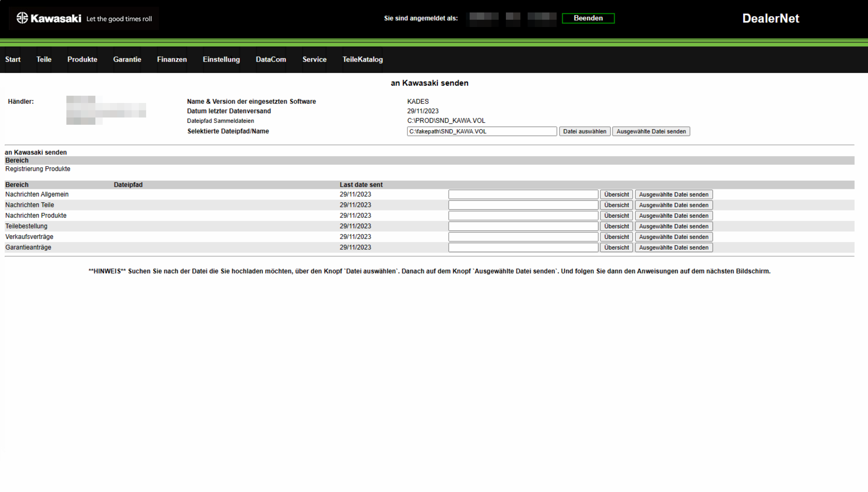The height and width of the screenshot is (492, 868).
Task: Open the TeileKatalog menu
Action: coord(362,59)
